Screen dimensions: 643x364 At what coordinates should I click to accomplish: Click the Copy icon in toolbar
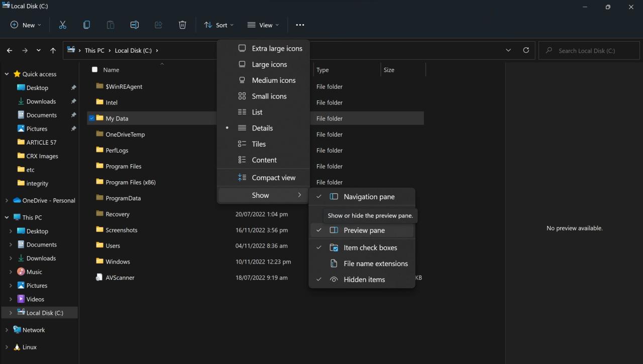(x=86, y=25)
